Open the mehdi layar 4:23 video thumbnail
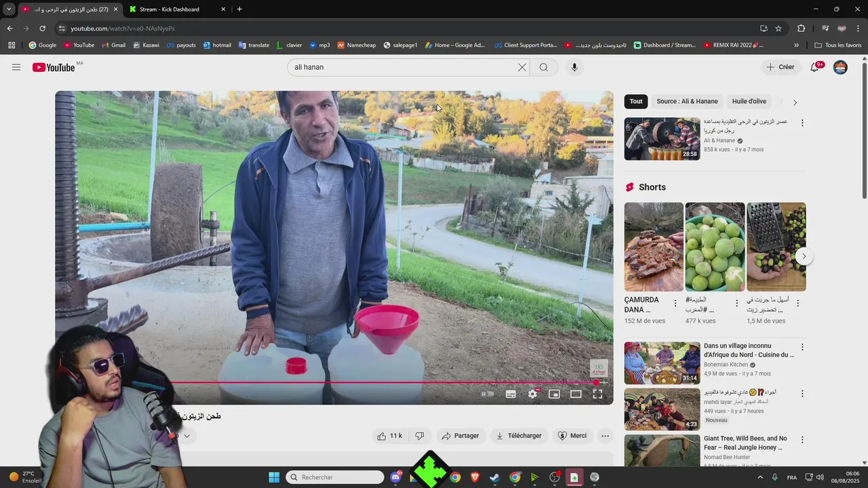The height and width of the screenshot is (488, 868). pos(662,409)
